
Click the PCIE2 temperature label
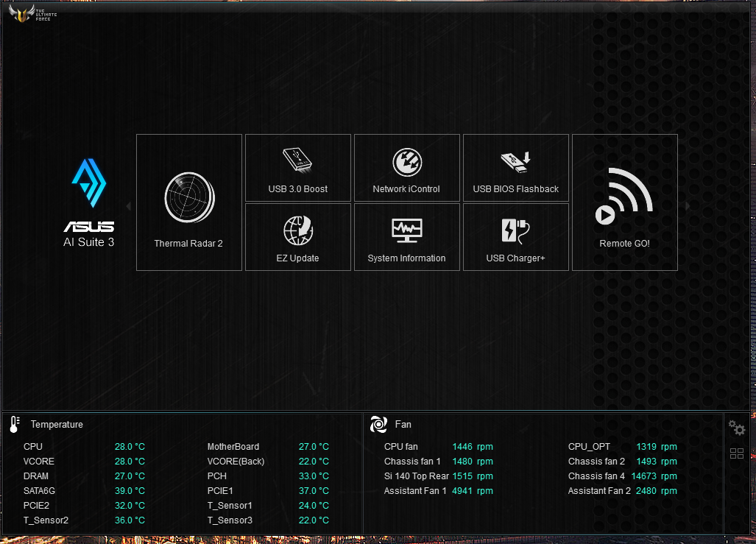tap(36, 506)
